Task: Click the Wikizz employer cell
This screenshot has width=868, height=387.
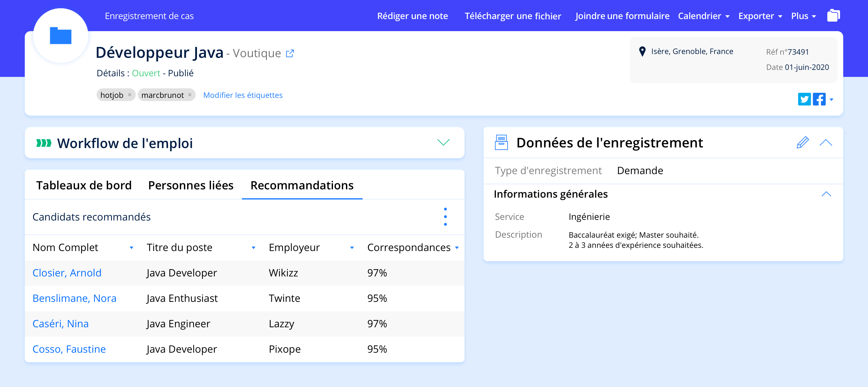Action: point(283,273)
